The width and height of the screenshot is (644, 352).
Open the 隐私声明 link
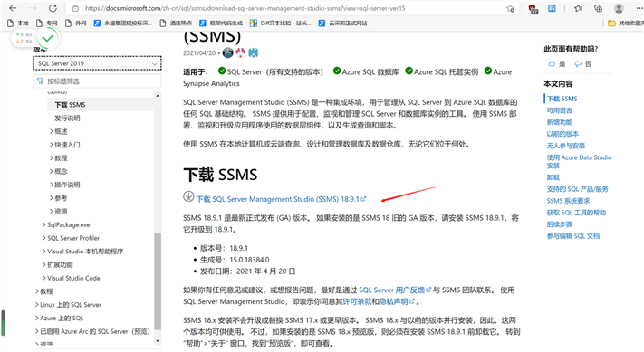coord(397,301)
